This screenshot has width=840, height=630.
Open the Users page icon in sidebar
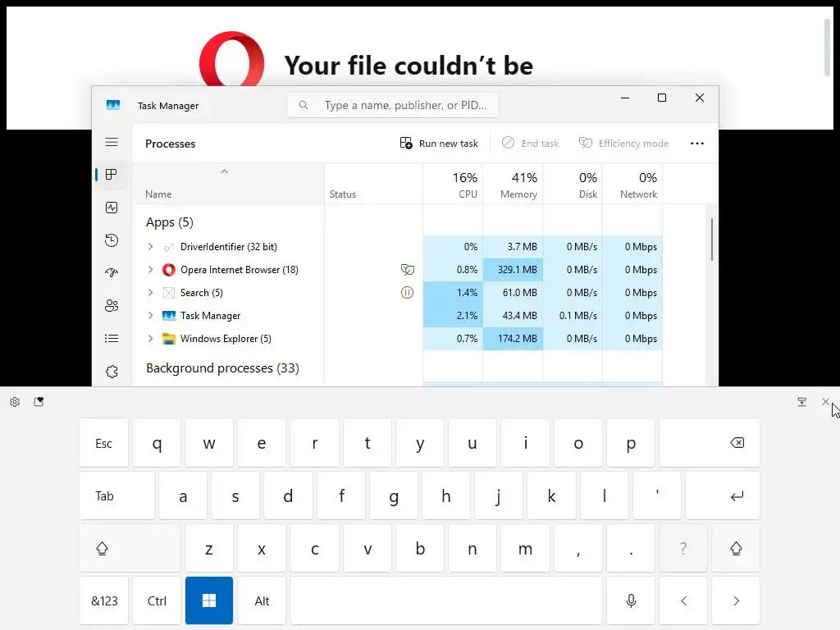(112, 306)
